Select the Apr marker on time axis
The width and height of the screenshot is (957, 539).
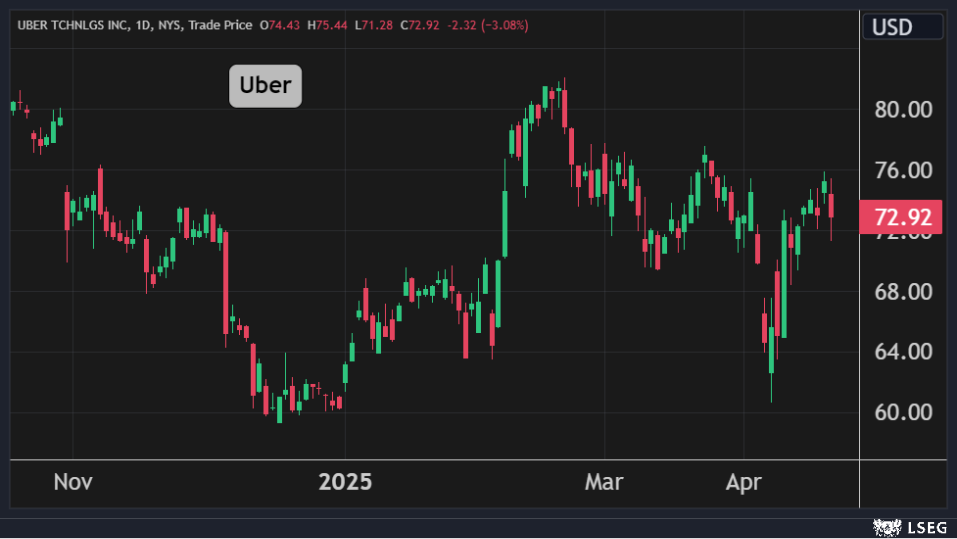click(743, 482)
